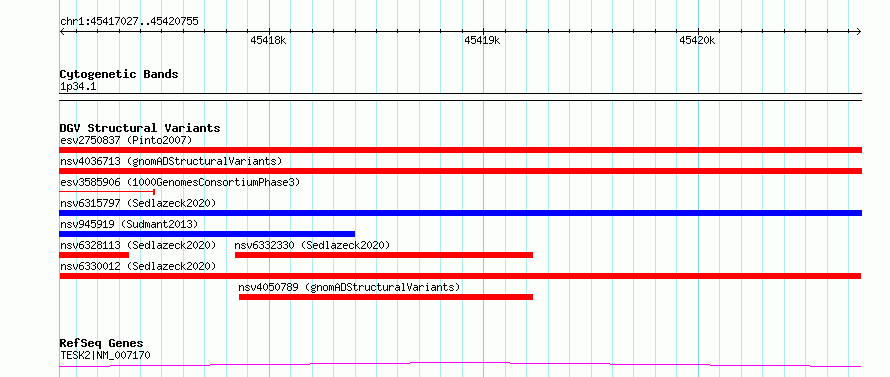Click the short esv3585906 1000Genomes variant line
This screenshot has width=890, height=377.
pyautogui.click(x=107, y=192)
